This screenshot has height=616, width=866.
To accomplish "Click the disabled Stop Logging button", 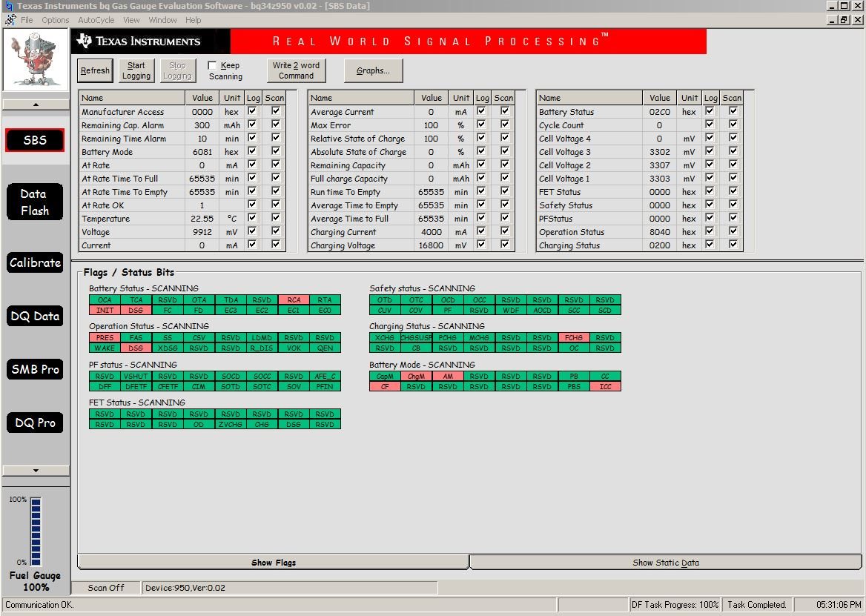I will pyautogui.click(x=177, y=70).
